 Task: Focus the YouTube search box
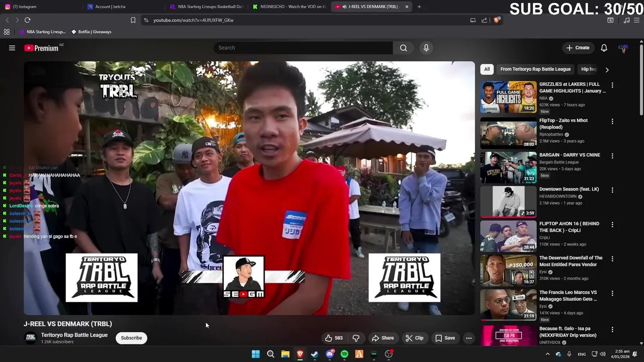[303, 48]
